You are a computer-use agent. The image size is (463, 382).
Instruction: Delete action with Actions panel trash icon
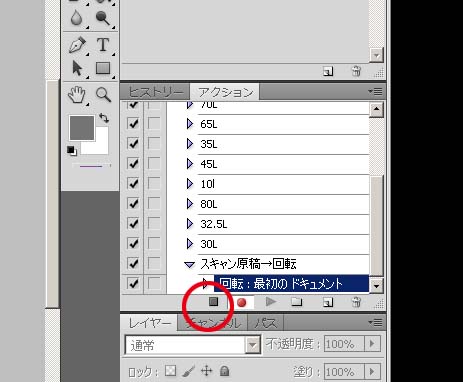coord(356,302)
